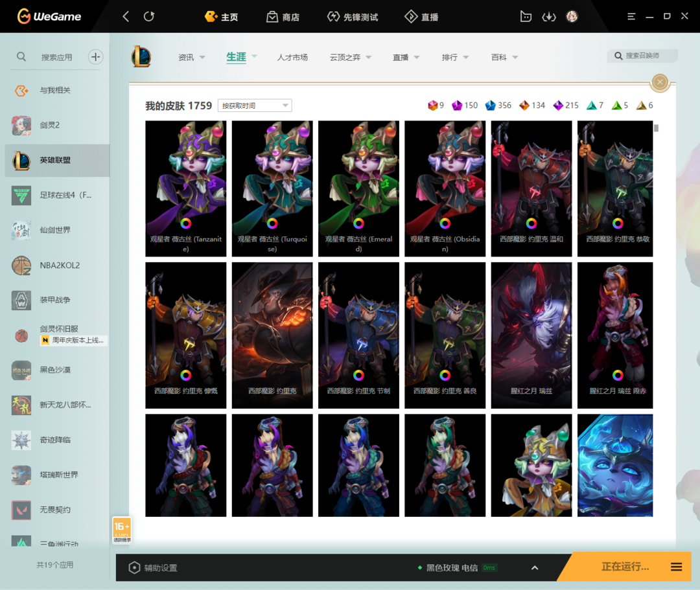The image size is (700, 590).
Task: Click the magenta gem rarity count 150
Action: tap(465, 106)
